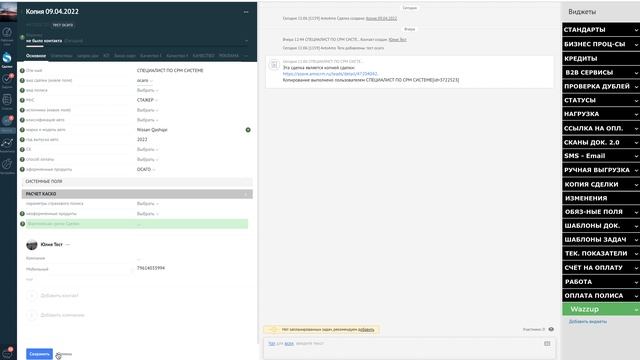Open the оформленные продукты dropdown showing ОСАГО

point(146,169)
